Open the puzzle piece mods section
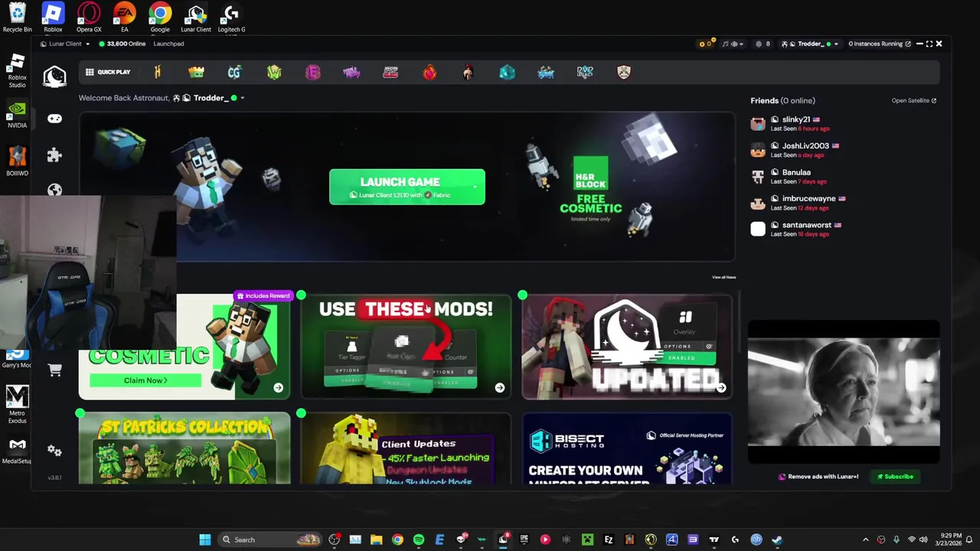980x551 pixels. pos(54,155)
